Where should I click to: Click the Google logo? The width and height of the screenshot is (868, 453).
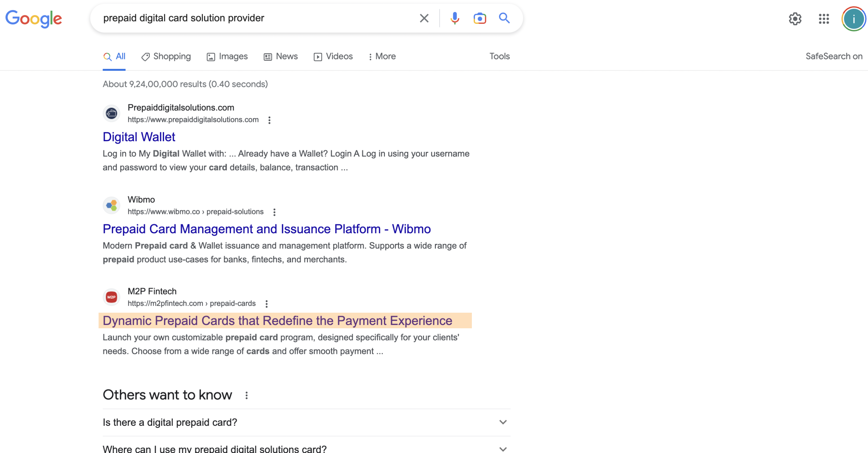coord(34,19)
